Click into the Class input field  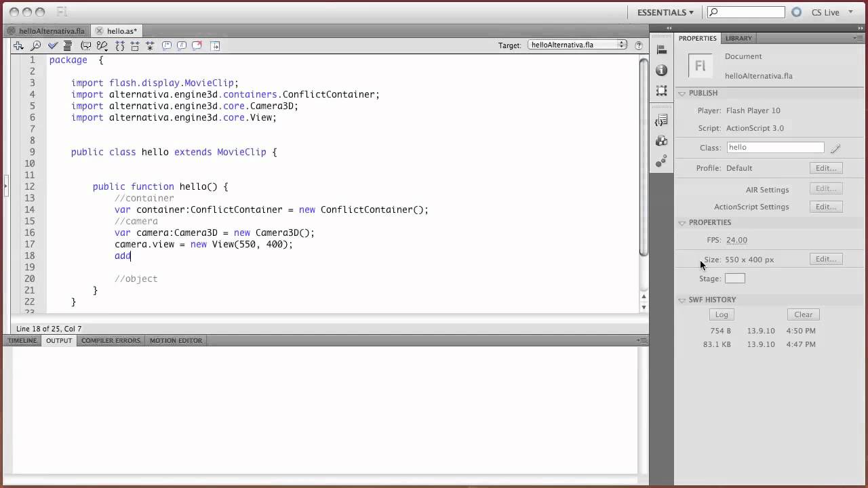[x=775, y=147]
